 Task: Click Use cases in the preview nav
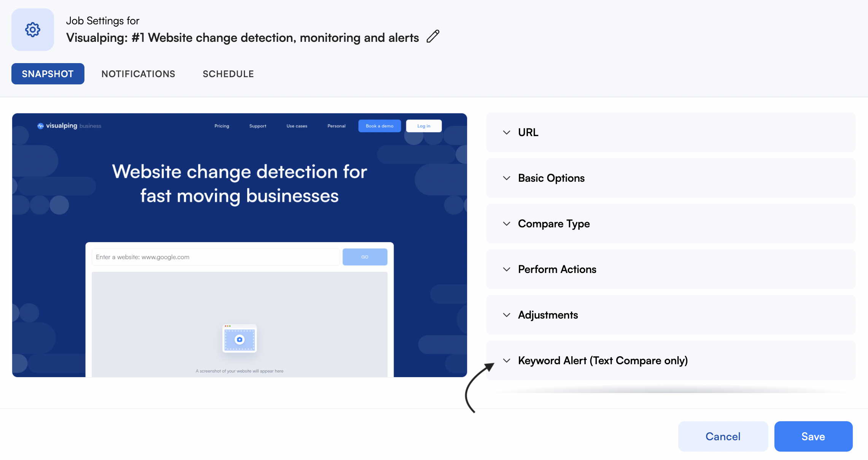pos(297,126)
